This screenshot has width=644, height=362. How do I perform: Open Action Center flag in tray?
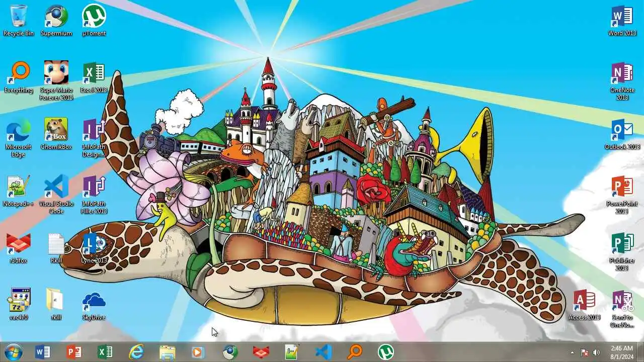pyautogui.click(x=585, y=352)
